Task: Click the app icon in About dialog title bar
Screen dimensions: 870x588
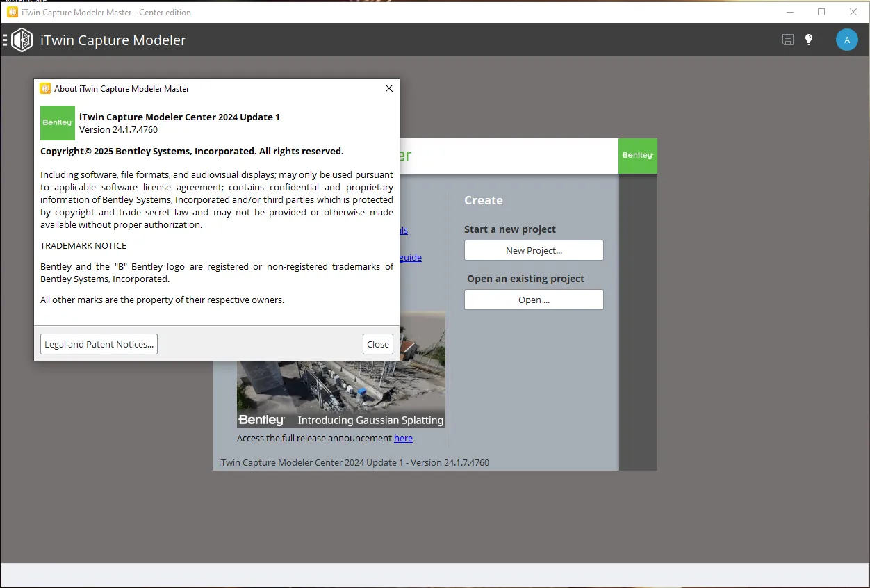Action: tap(45, 88)
